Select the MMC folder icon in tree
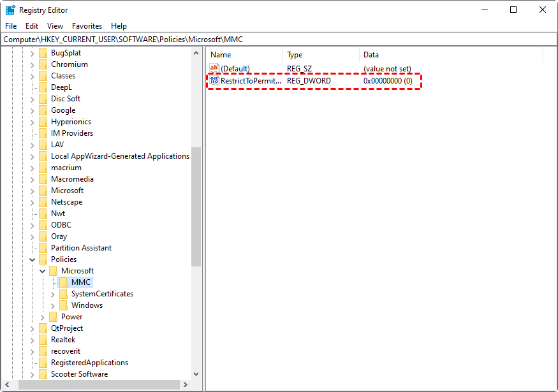The height and width of the screenshot is (392, 558). click(64, 282)
